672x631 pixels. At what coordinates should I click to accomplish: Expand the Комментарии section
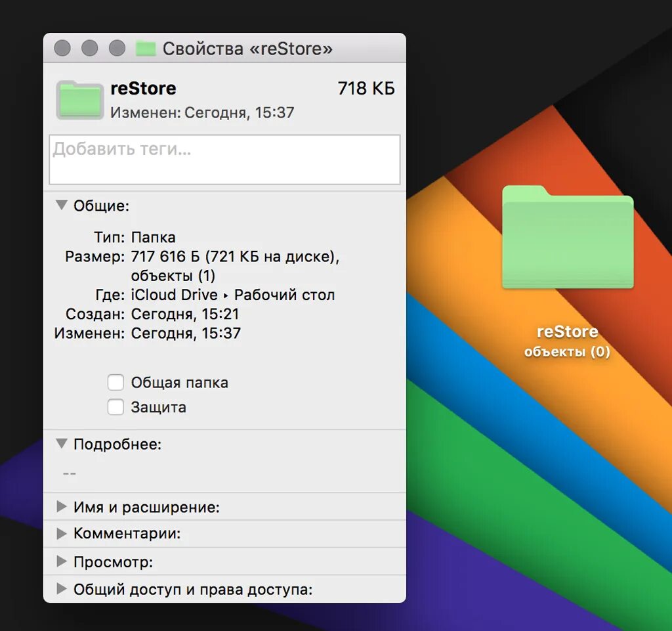(x=62, y=534)
